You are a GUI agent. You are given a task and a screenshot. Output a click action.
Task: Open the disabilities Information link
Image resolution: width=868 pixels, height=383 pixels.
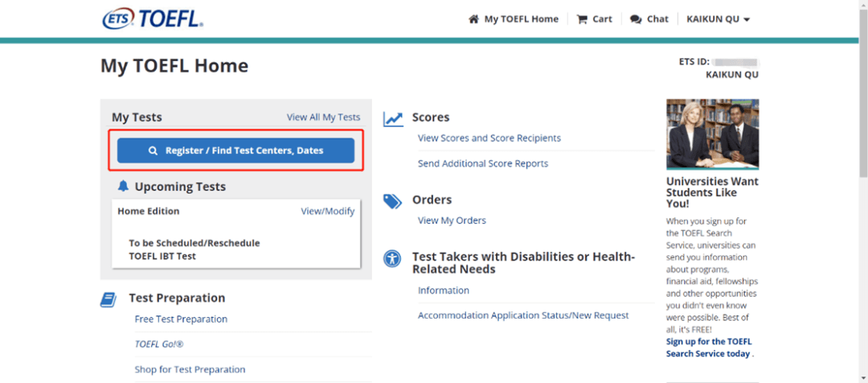(444, 290)
